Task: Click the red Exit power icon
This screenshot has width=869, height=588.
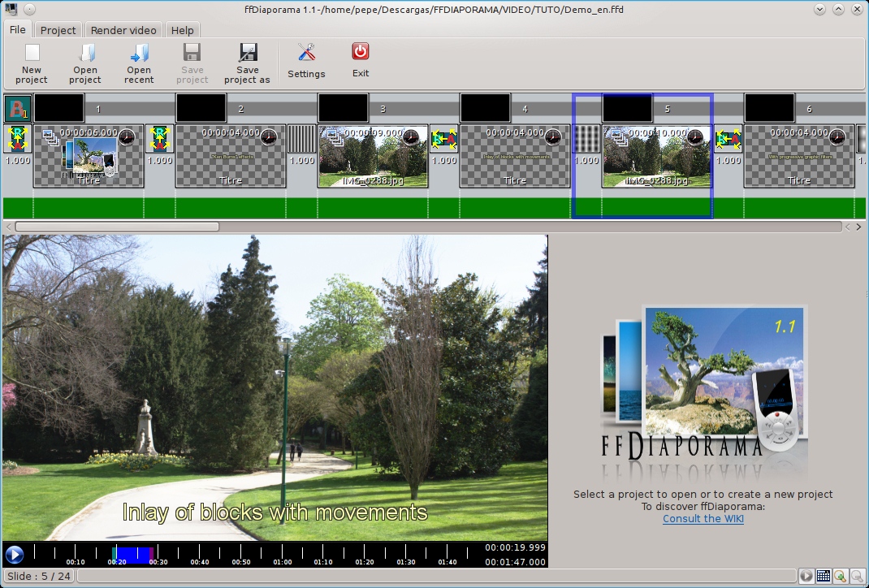Action: click(361, 51)
